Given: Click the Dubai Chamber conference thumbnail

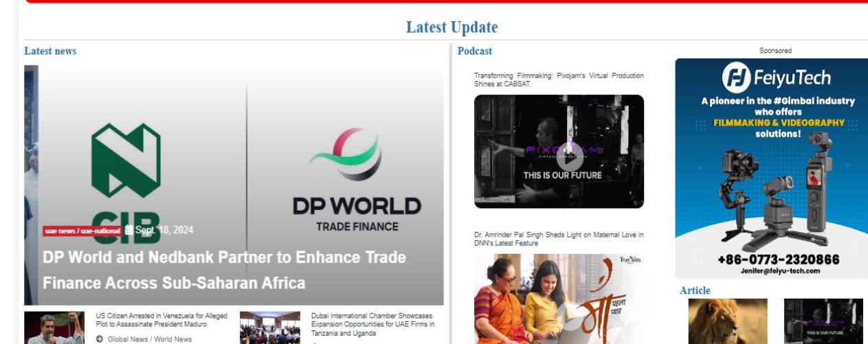Looking at the screenshot, I should pyautogui.click(x=270, y=327).
